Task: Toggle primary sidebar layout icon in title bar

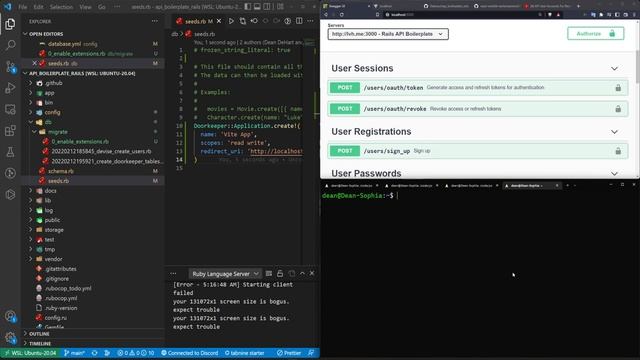Action: (248, 7)
